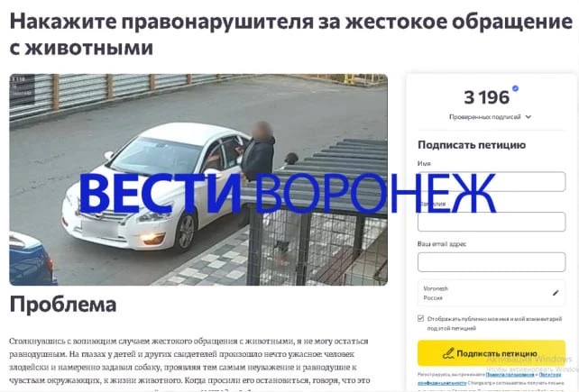
Task: Click the 3 196 signature count
Action: pyautogui.click(x=486, y=97)
